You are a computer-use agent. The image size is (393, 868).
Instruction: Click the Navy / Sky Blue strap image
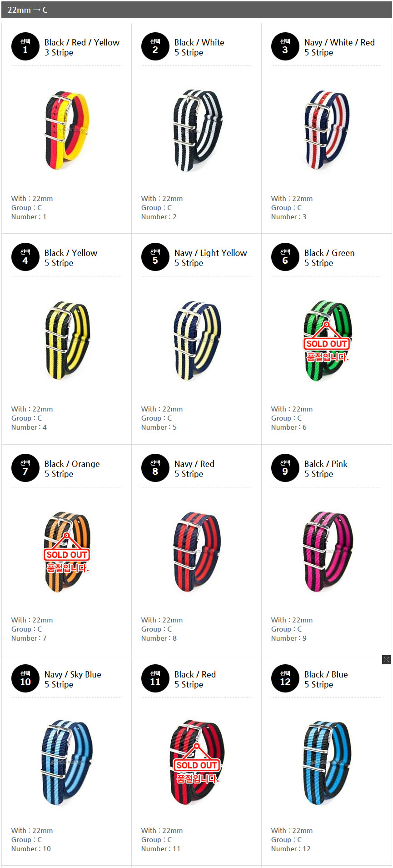click(67, 762)
